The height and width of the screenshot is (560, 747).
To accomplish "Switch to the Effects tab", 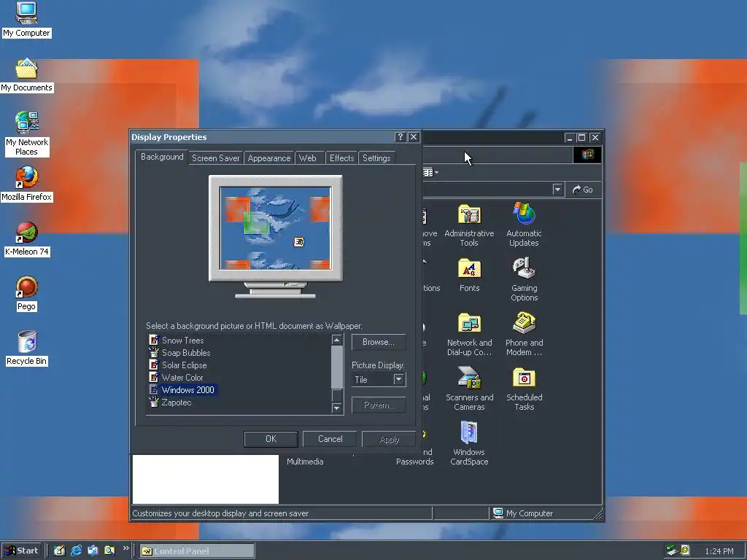I will click(341, 158).
